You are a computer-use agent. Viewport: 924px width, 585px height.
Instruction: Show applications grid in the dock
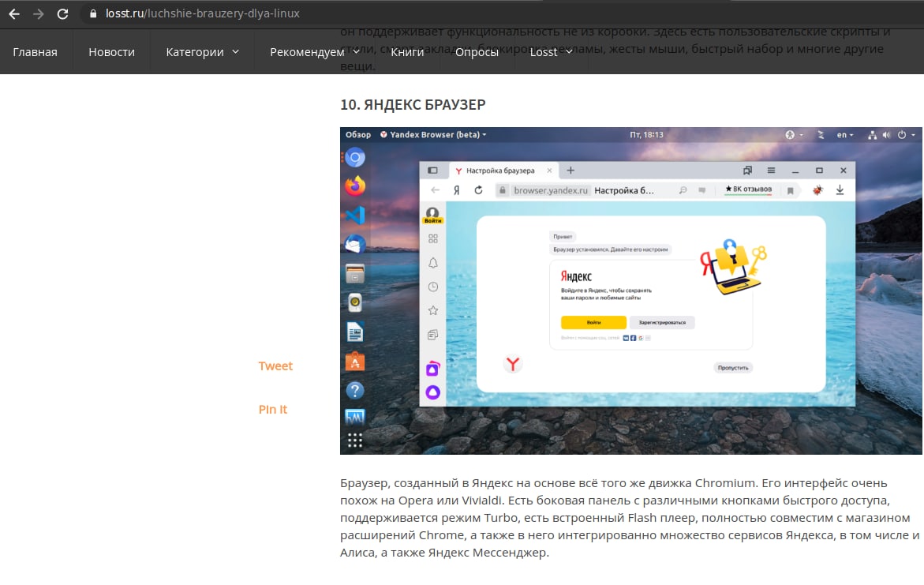click(355, 441)
